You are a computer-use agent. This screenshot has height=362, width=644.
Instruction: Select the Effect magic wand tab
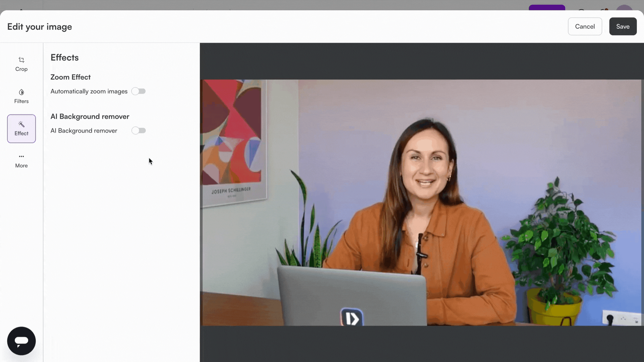[x=21, y=129]
